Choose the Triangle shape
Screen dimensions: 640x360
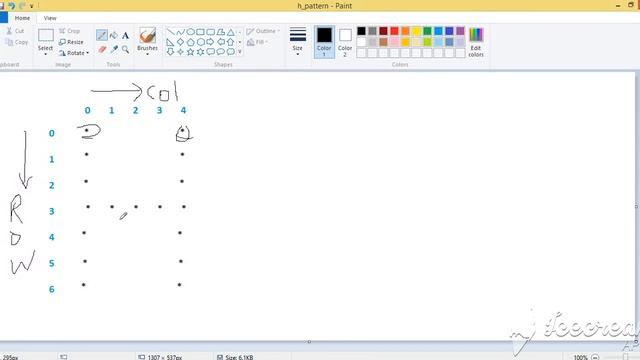(x=231, y=32)
